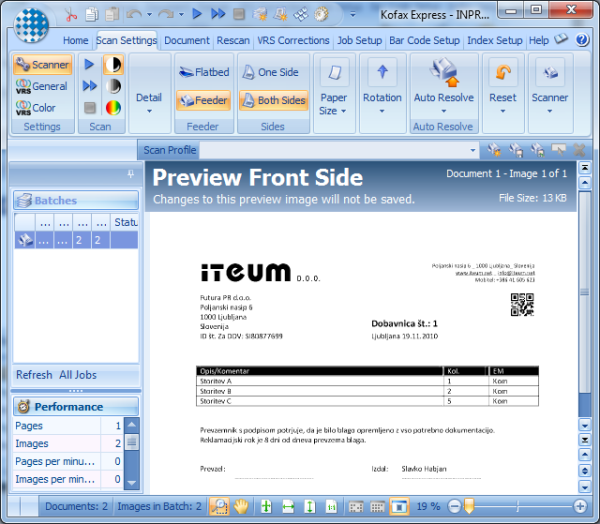Viewport: 600px width, 524px height.
Task: Open the Undo history dropdown arrow
Action: 149,15
